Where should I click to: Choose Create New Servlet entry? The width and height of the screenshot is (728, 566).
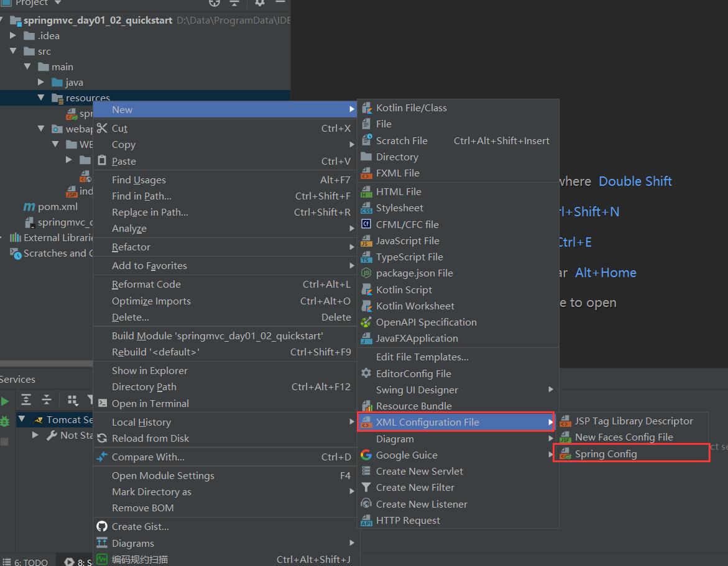(458, 472)
